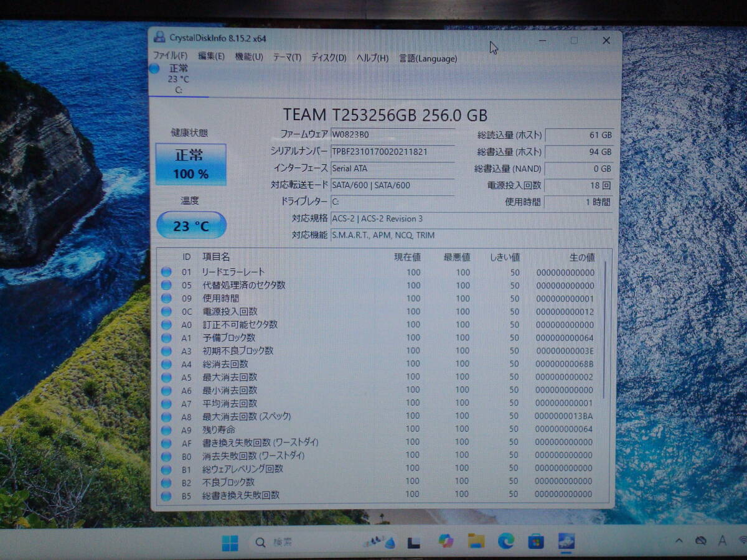Click the Serial ATA interface field
This screenshot has width=747, height=560.
pyautogui.click(x=392, y=168)
